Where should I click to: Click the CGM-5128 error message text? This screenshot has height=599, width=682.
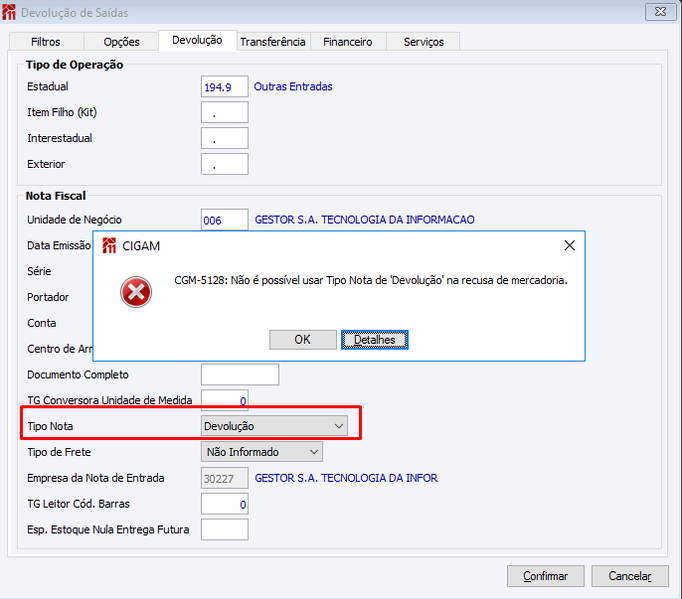[371, 280]
